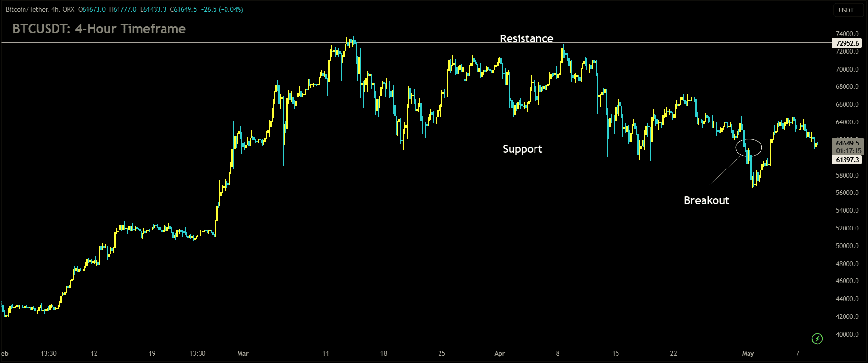Click the Apr label on time axis

pos(499,354)
